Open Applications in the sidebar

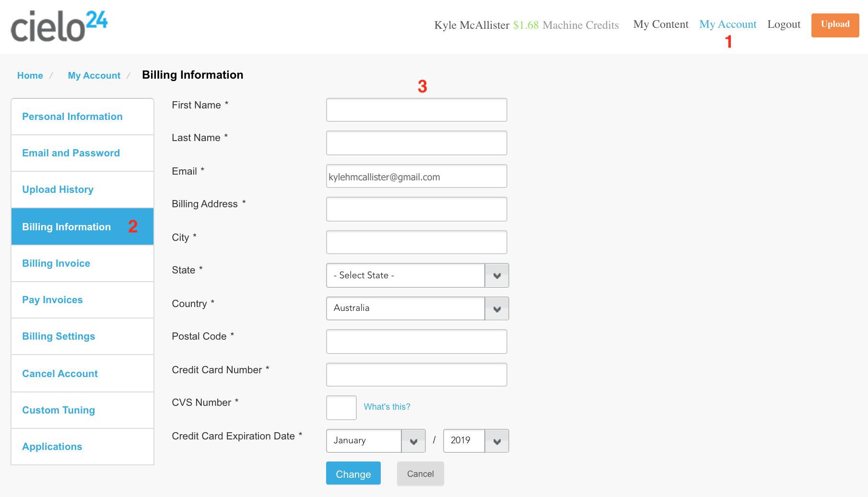tap(82, 447)
